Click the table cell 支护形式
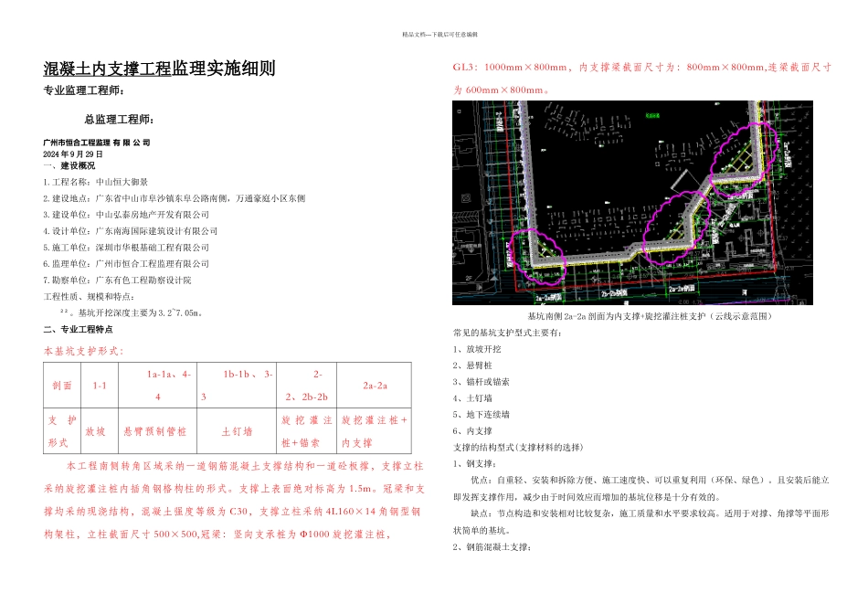Screen dimensions: 868x614 (62, 431)
